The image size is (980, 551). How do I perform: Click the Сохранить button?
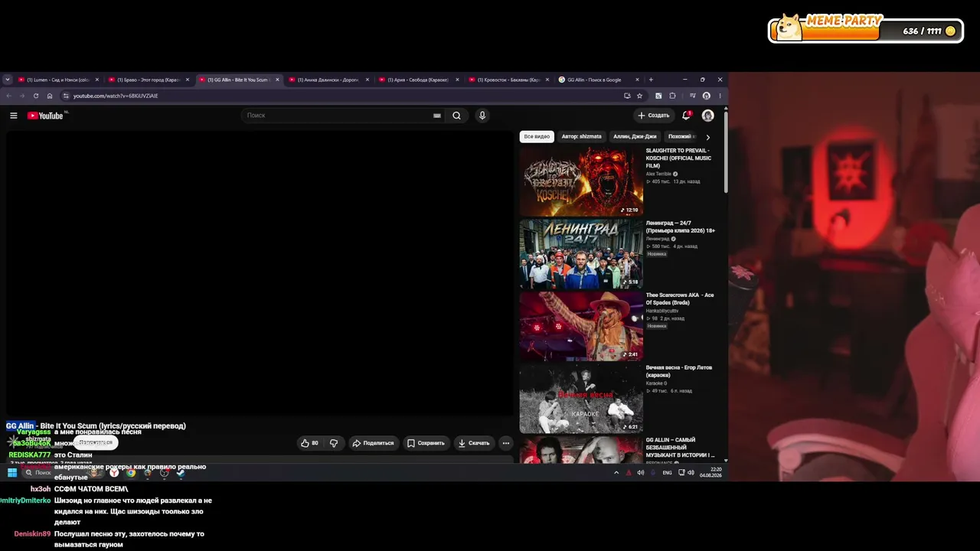426,443
